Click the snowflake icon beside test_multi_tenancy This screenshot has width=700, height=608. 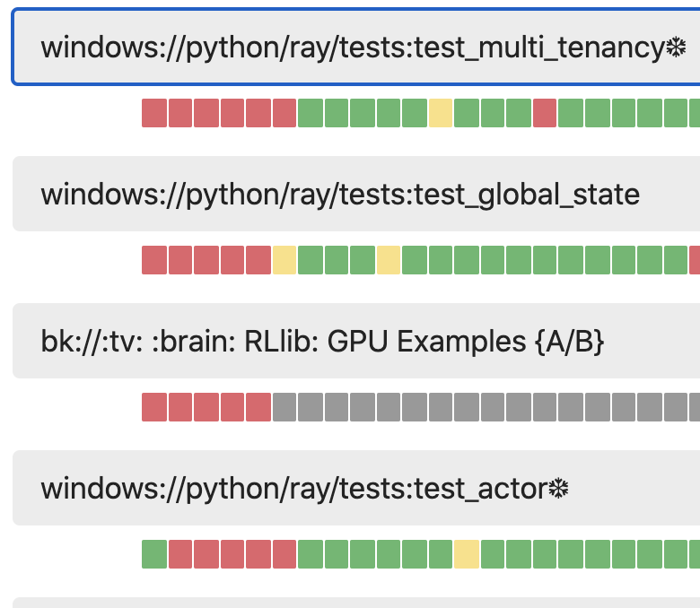(x=676, y=47)
